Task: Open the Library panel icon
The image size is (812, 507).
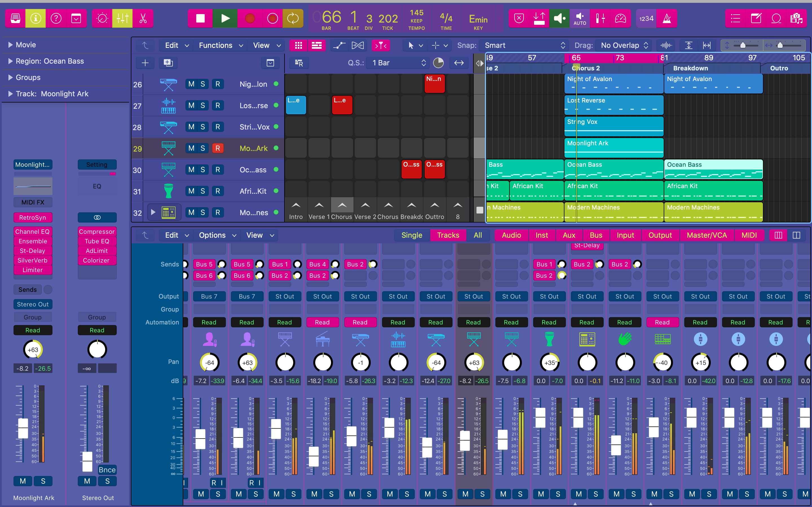Action: [x=16, y=18]
